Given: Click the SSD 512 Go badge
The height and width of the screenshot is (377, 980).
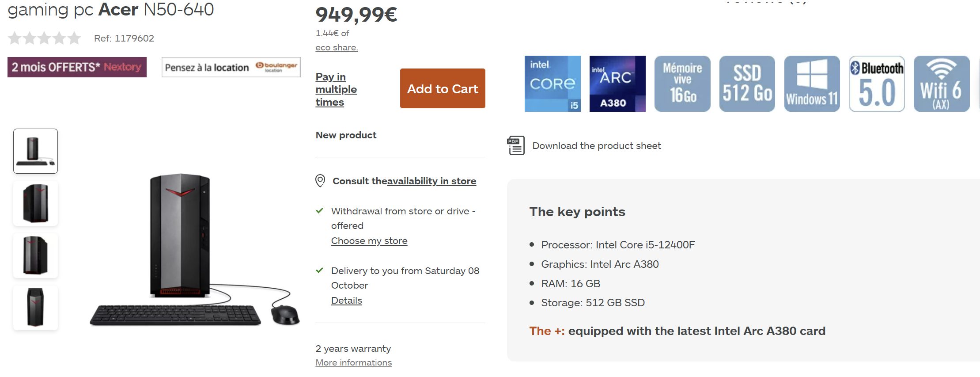Looking at the screenshot, I should coord(747,84).
